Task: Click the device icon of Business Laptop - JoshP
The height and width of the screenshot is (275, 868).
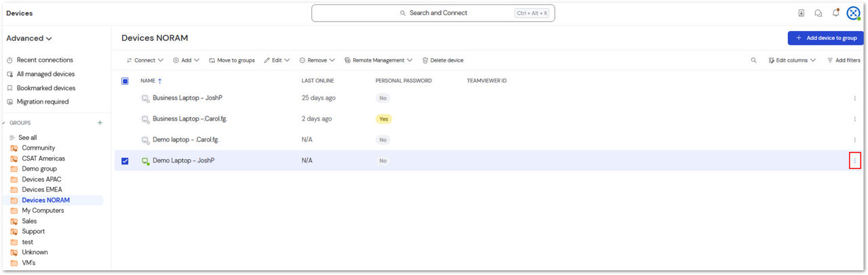Action: coord(145,98)
